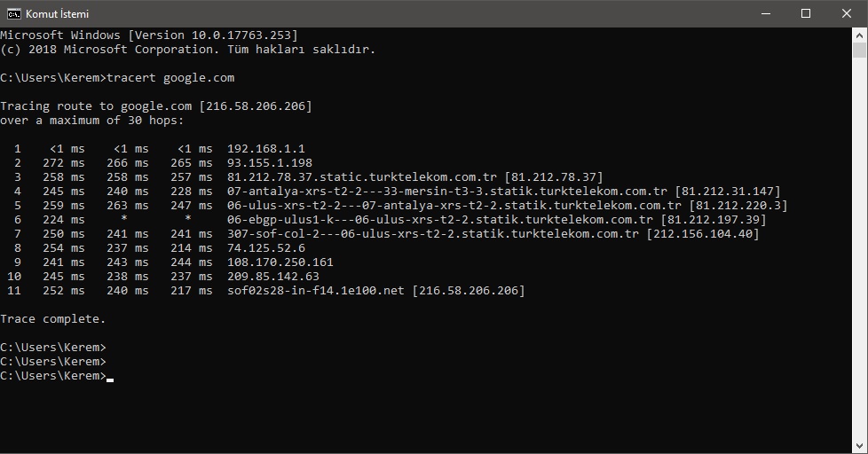
Task: Click the scrollbar down arrow
Action: coord(859,446)
